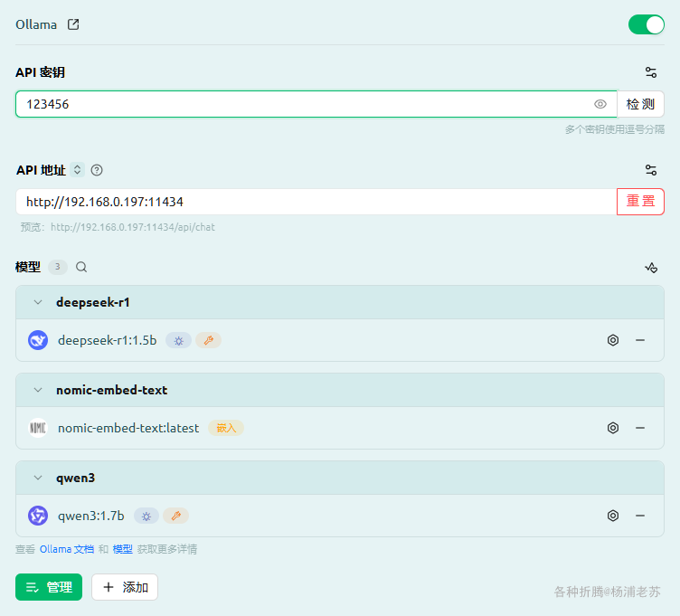The height and width of the screenshot is (616, 680).
Task: Click the 检测 check button
Action: tap(640, 104)
